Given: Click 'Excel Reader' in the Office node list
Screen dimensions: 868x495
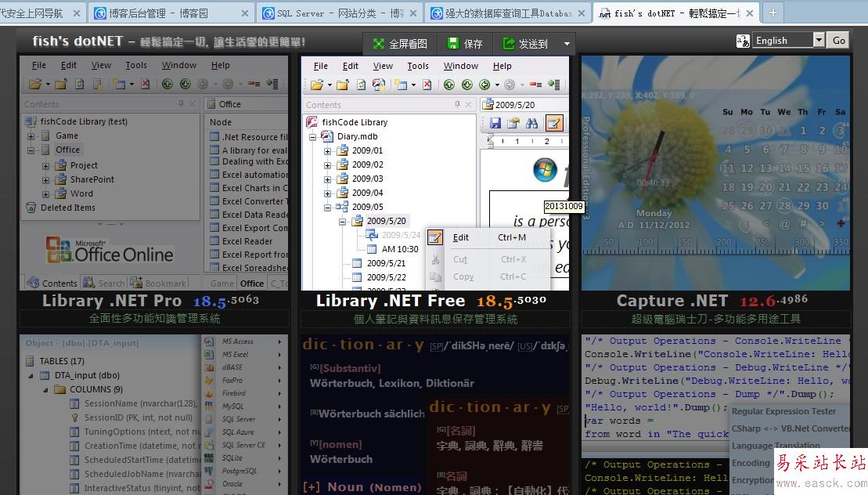Looking at the screenshot, I should tap(247, 241).
